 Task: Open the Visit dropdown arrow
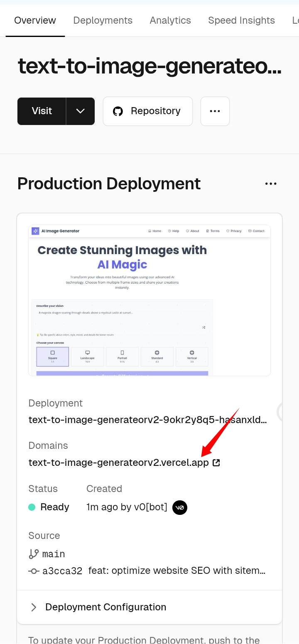pyautogui.click(x=81, y=111)
